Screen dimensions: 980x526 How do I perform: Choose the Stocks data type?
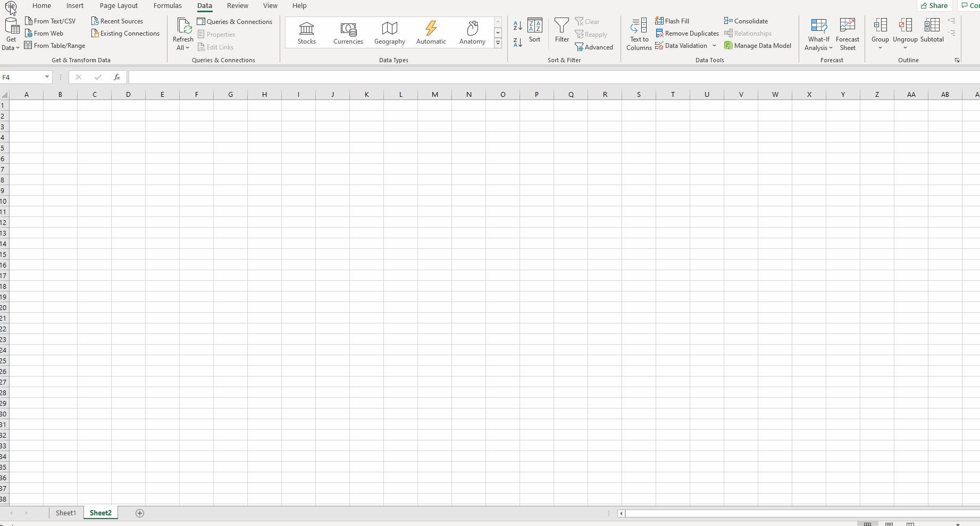tap(307, 32)
